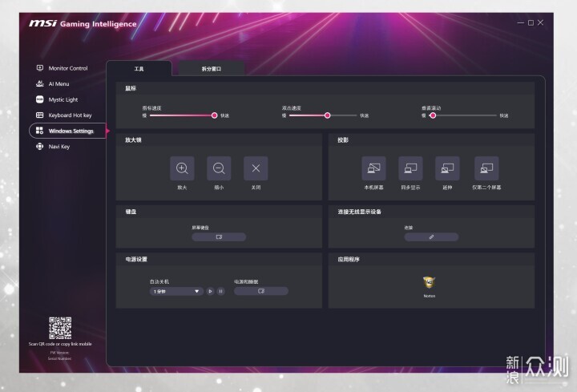The height and width of the screenshot is (392, 577).
Task: Close the Gaming Intelligence window
Action: click(x=541, y=22)
